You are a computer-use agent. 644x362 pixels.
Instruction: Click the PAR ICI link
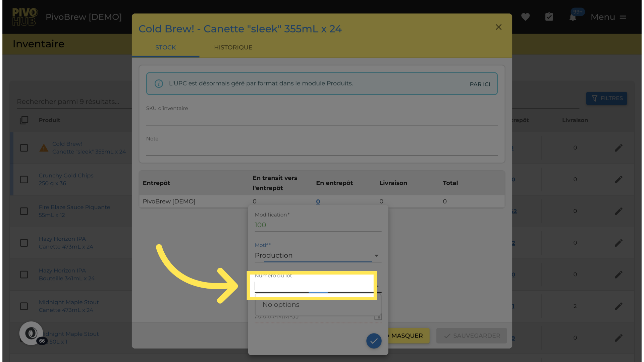click(x=480, y=84)
